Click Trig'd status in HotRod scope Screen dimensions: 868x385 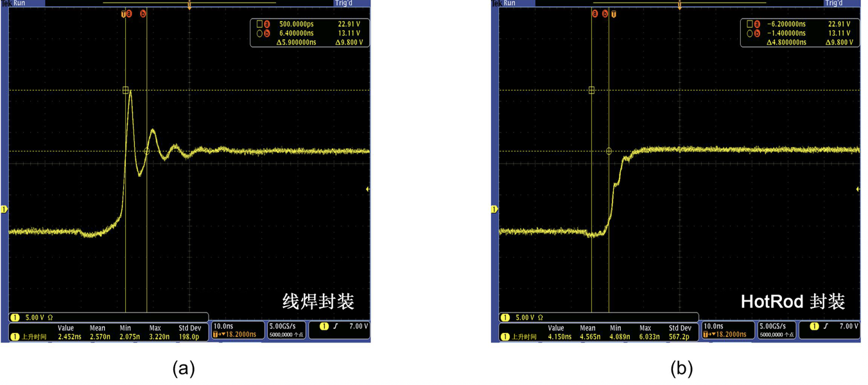point(834,3)
